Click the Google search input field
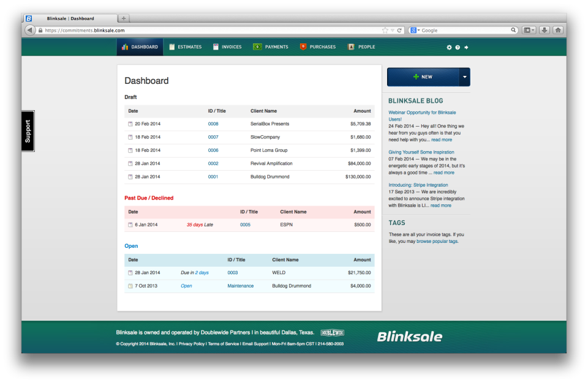This screenshot has height=383, width=588. click(465, 31)
